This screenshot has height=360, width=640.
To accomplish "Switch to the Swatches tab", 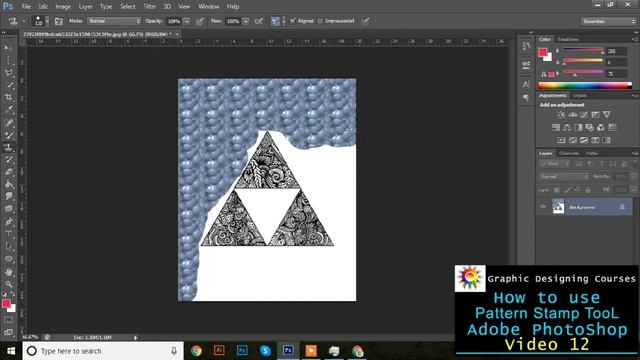I will pyautogui.click(x=568, y=40).
